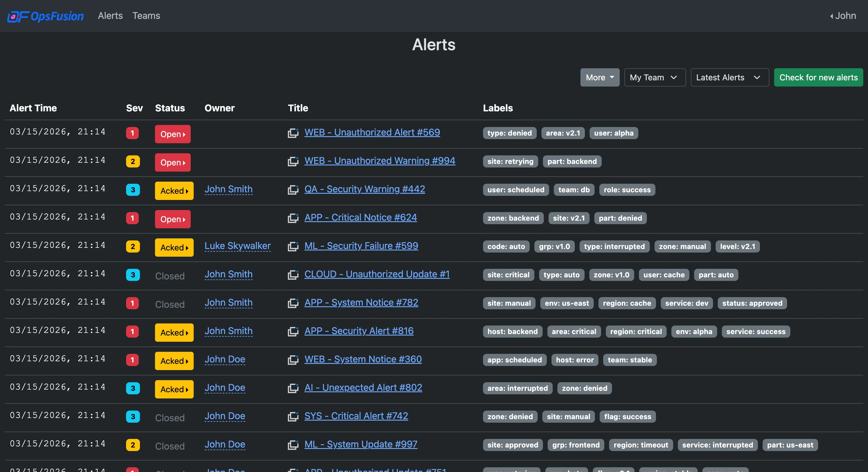Screen dimensions: 868x472
Task: Click severity 3 badge of Security Warning #442
Action: click(x=133, y=189)
